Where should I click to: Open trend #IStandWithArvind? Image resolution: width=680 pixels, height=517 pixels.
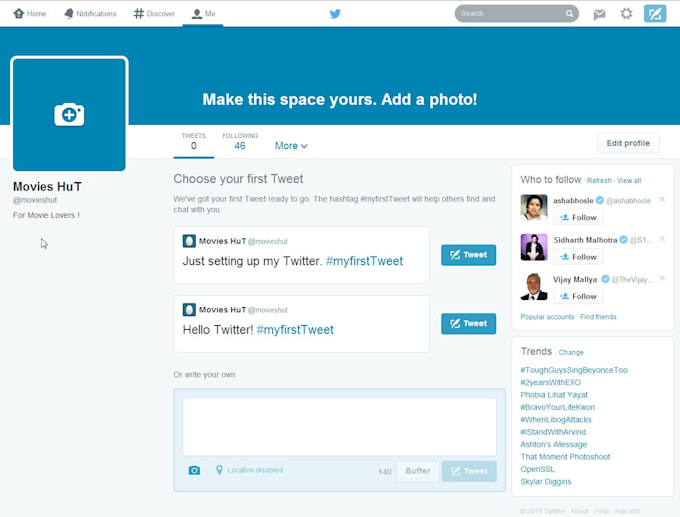[553, 432]
